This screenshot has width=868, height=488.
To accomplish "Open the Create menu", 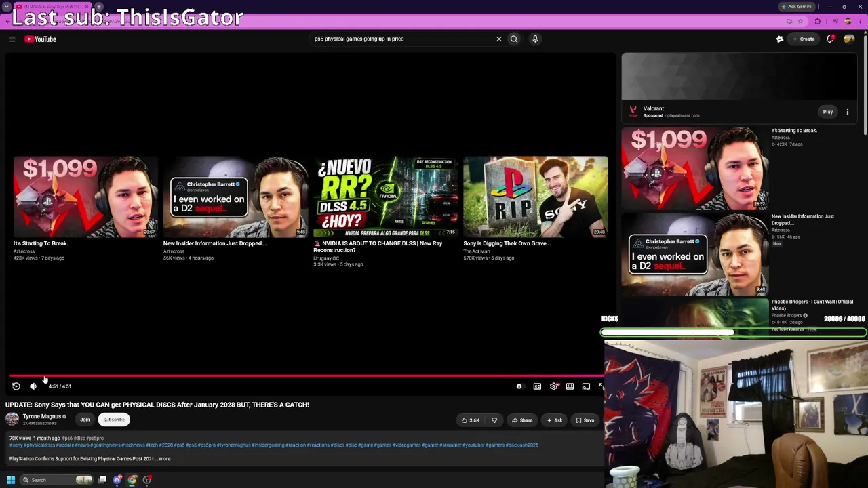I will 804,39.
